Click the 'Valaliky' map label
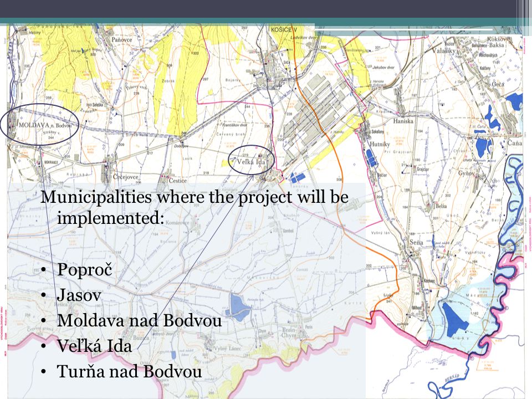 click(x=444, y=50)
